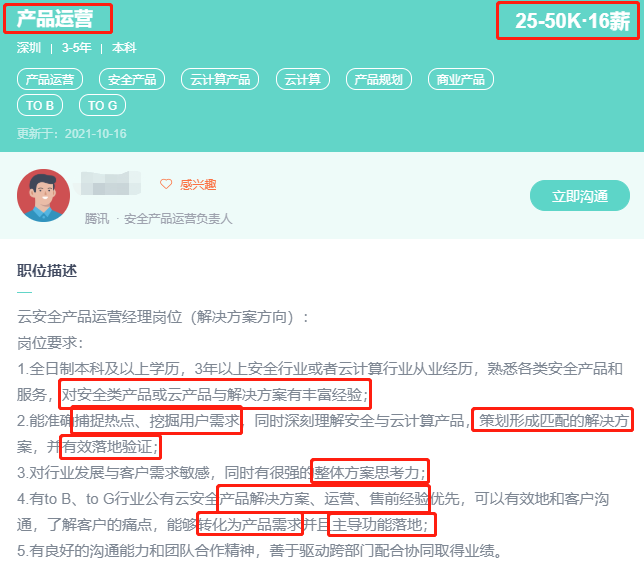Select the 安全产品 tag
Viewport: 644px width, 569px height.
[x=132, y=79]
